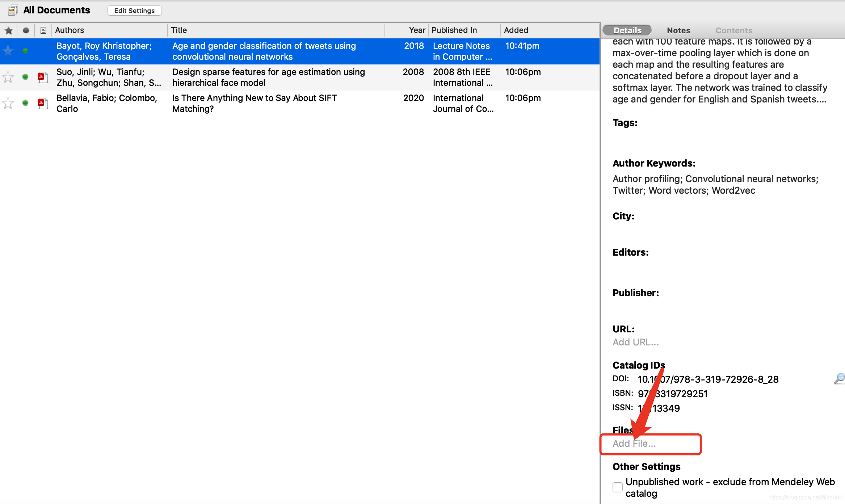Edit the ISSN value field
Screen dimensions: 845x504
tap(659, 408)
